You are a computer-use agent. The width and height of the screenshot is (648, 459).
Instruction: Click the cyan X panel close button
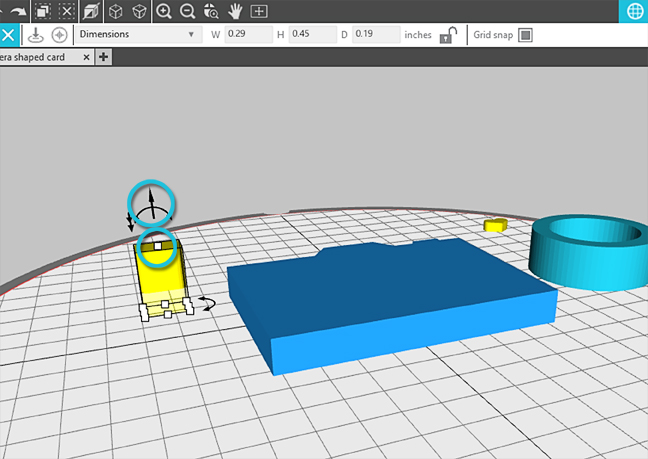tap(8, 35)
